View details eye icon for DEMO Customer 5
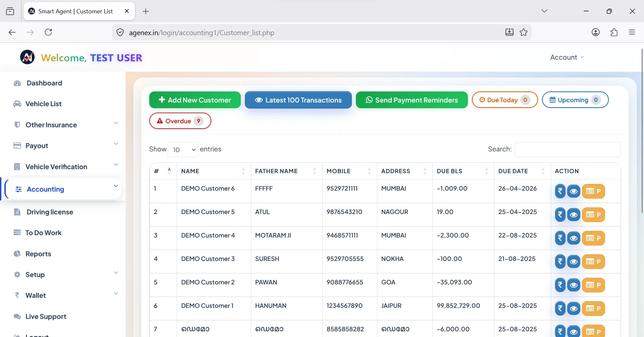Screen dimensions: 644x337 574,215
